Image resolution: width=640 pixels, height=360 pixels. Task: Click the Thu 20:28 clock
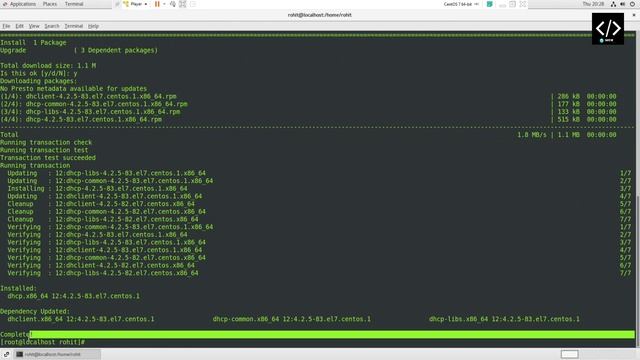coord(593,4)
